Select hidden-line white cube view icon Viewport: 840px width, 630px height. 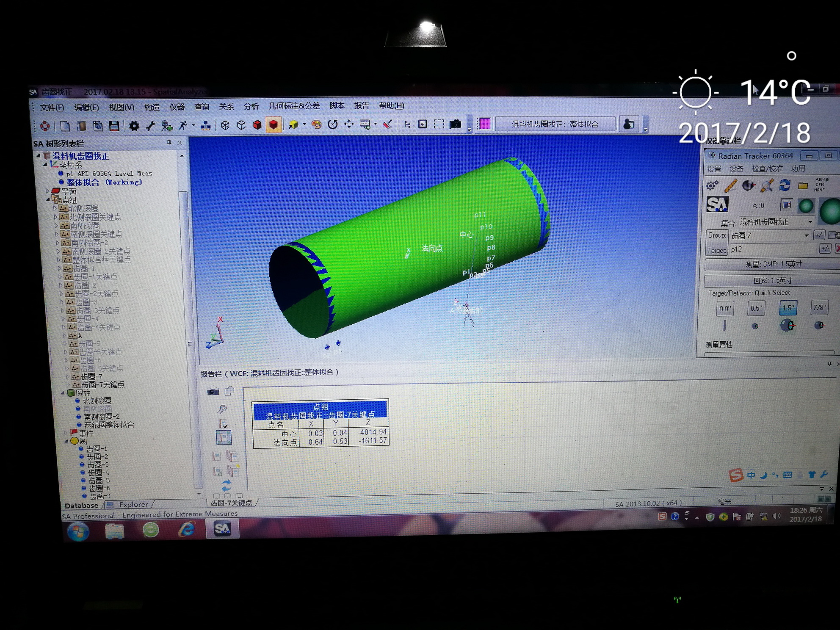click(x=241, y=125)
